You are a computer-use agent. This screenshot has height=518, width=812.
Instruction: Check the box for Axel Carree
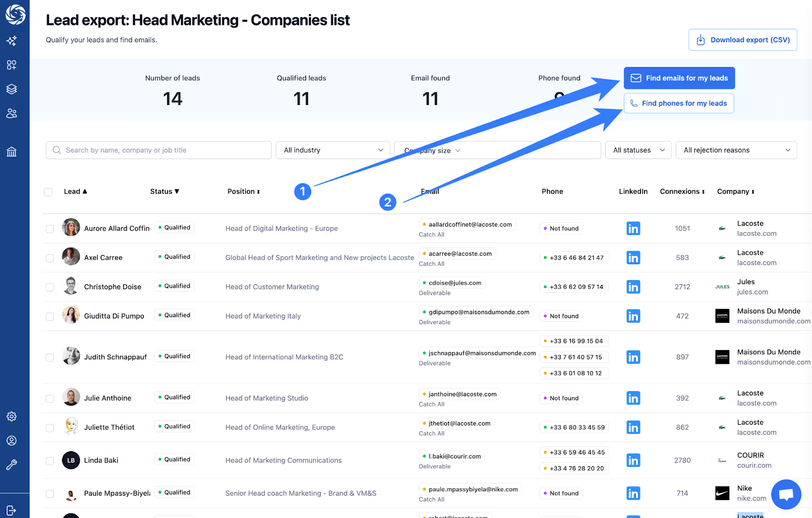(x=50, y=258)
